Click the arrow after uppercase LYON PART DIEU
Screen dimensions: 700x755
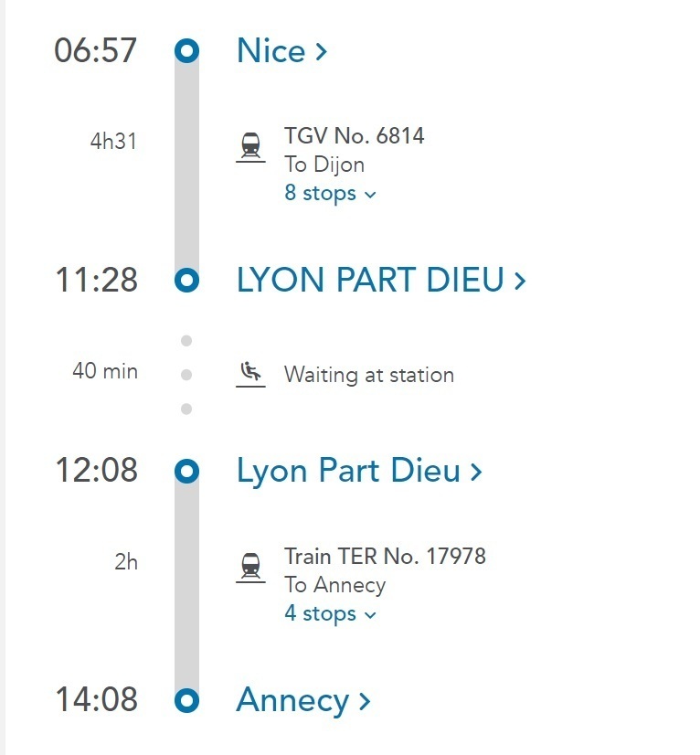[x=519, y=281]
